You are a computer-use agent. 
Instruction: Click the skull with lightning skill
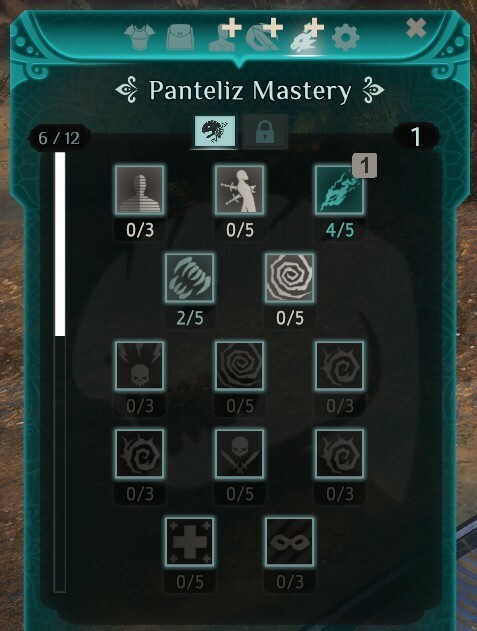(x=139, y=366)
